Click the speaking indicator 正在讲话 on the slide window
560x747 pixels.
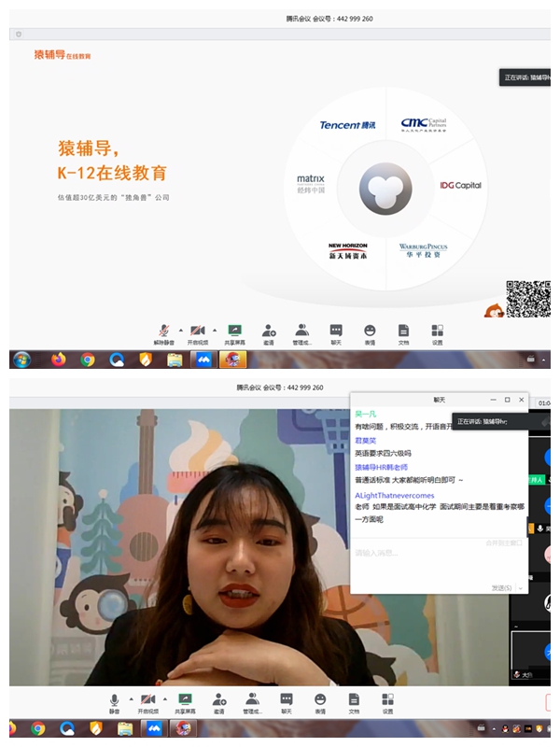click(x=525, y=78)
